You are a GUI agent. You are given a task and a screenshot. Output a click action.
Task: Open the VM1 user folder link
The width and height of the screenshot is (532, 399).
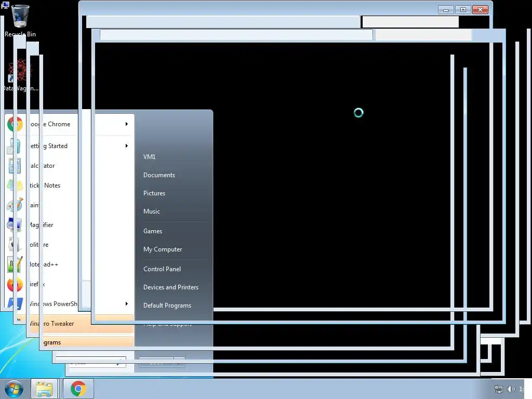(x=149, y=157)
